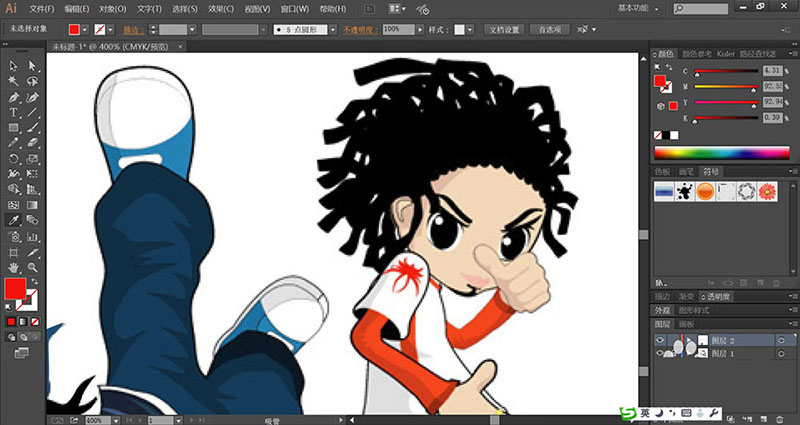Select the Line Segment tool
The height and width of the screenshot is (425, 800).
32,112
